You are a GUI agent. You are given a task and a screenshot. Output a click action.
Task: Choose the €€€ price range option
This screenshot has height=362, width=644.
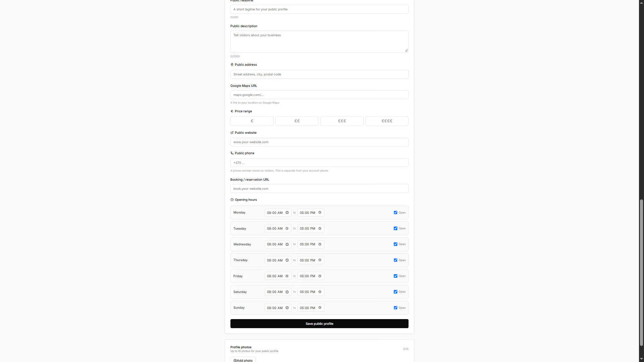(342, 121)
